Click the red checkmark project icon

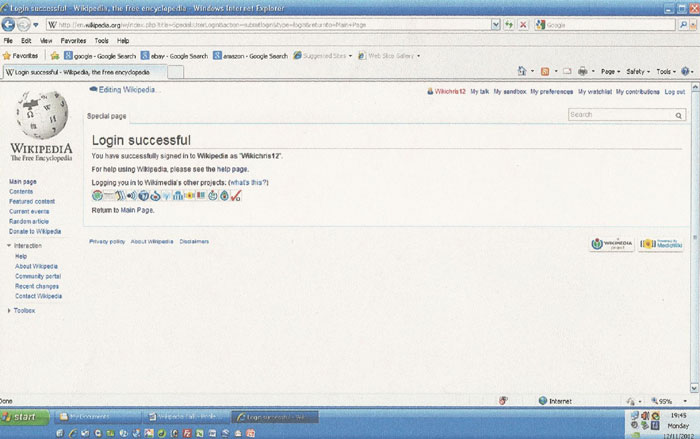pyautogui.click(x=236, y=195)
